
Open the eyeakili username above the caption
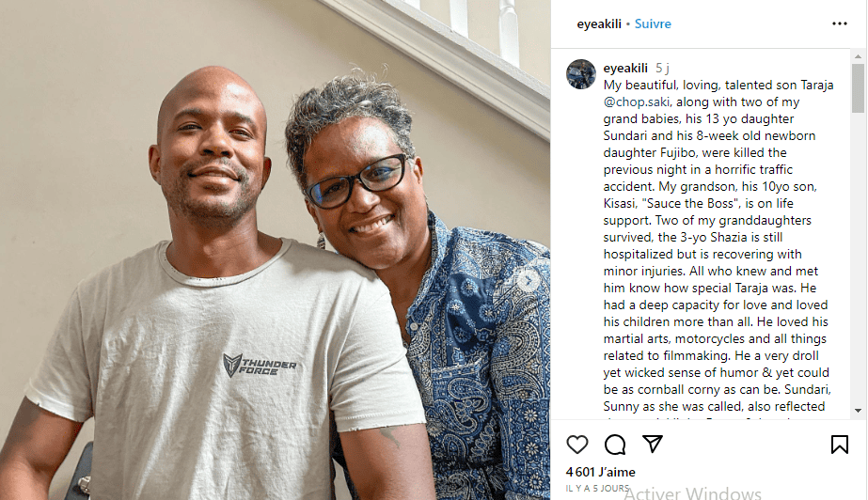click(x=625, y=68)
